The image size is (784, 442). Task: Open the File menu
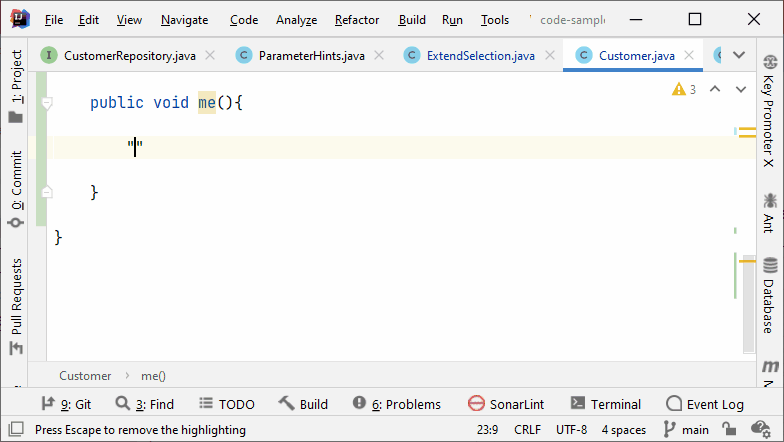point(54,20)
